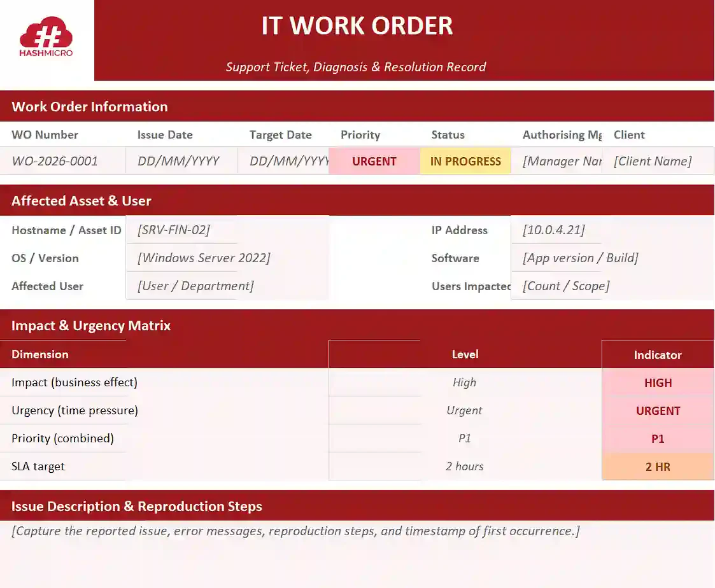Click the Software label
The image size is (715, 588).
coord(455,258)
